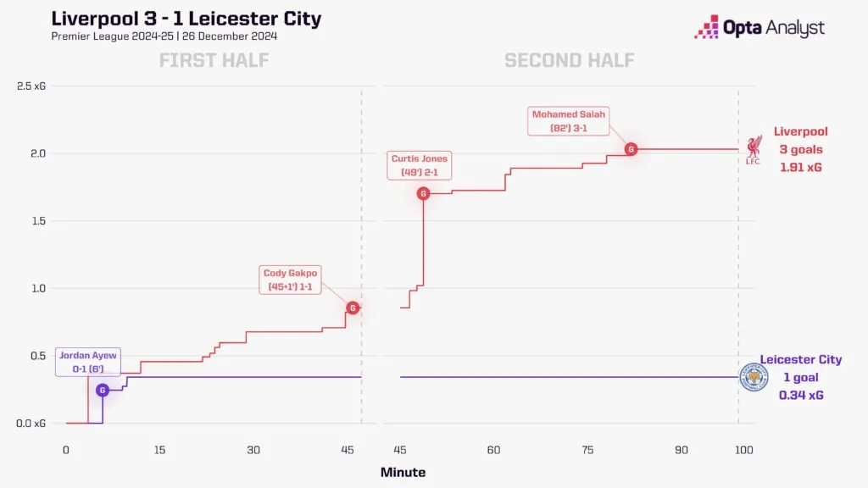868x488 pixels.
Task: Click the SECOND HALF heading
Action: coord(569,60)
